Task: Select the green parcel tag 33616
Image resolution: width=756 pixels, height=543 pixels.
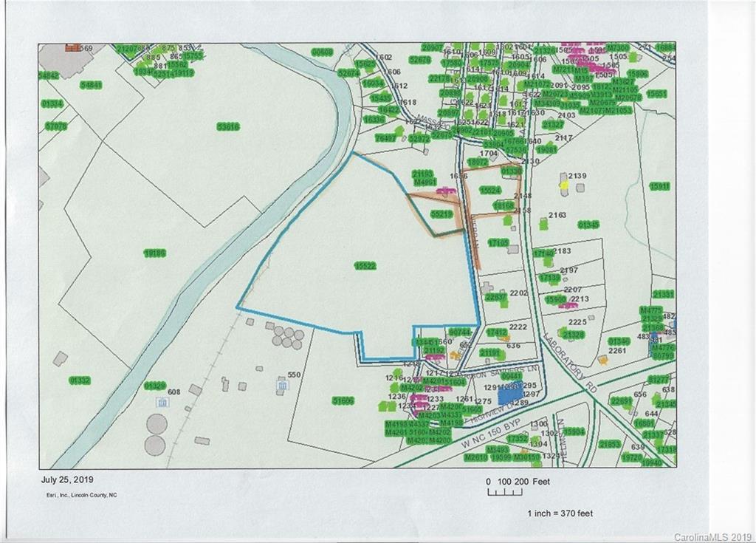Action: tap(228, 126)
